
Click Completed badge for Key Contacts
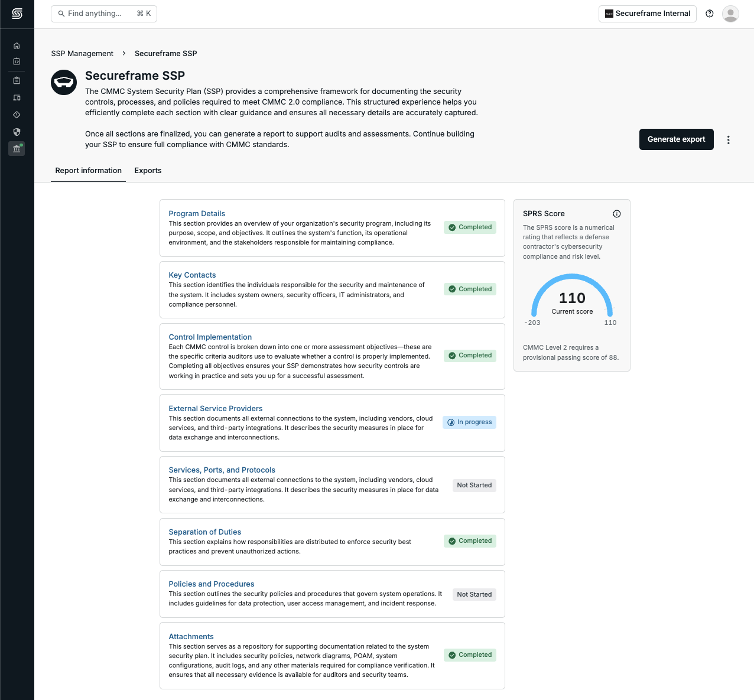tap(470, 289)
